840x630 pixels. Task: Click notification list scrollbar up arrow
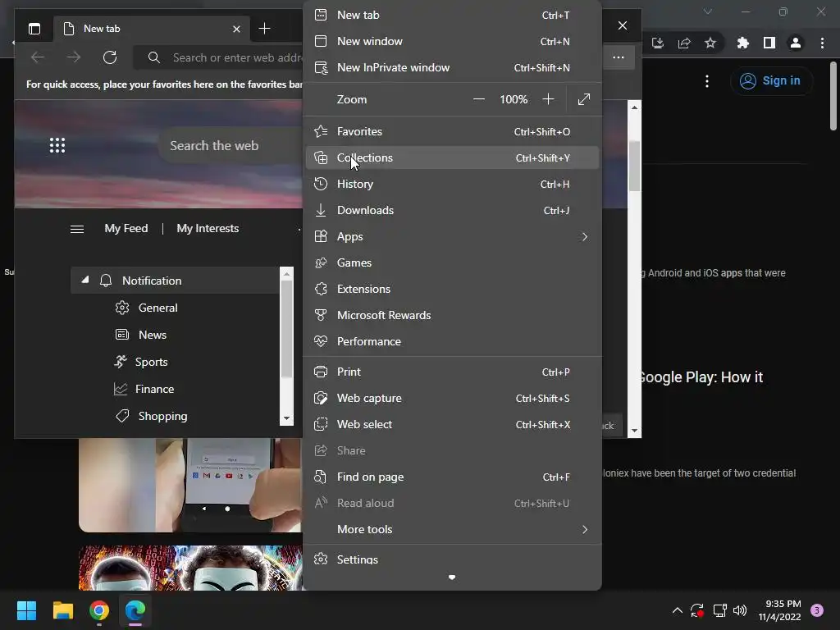286,274
